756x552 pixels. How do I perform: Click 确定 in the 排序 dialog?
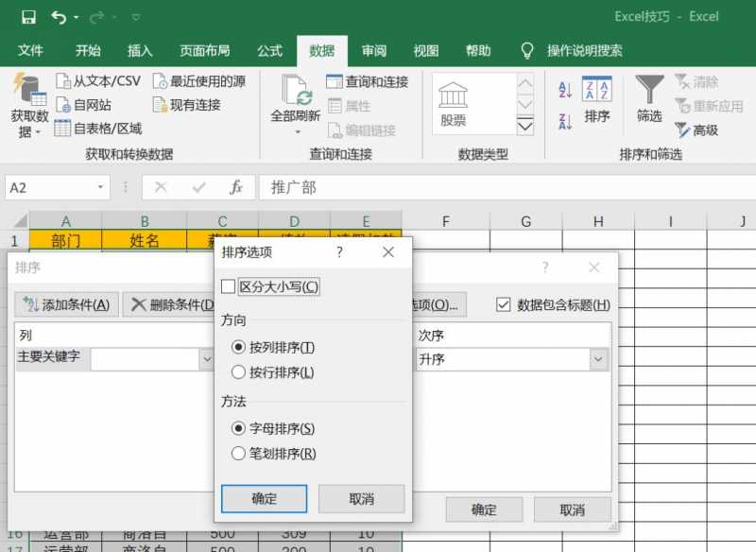tap(484, 509)
